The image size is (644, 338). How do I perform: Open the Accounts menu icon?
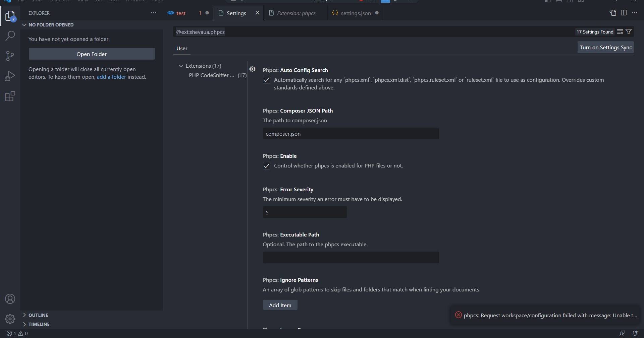click(x=10, y=299)
